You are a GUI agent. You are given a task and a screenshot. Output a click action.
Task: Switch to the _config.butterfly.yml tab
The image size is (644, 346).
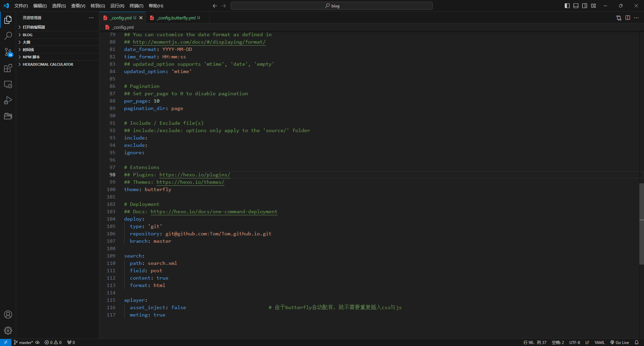[178, 18]
